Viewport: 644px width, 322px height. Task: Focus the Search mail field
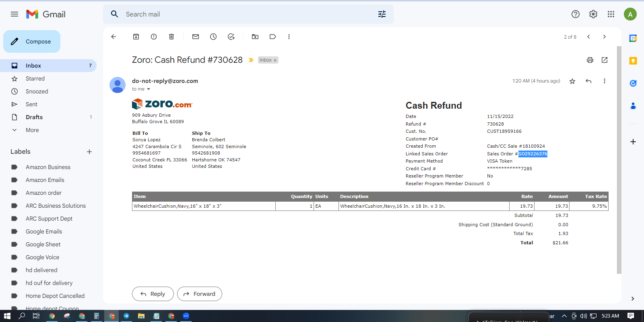[248, 14]
